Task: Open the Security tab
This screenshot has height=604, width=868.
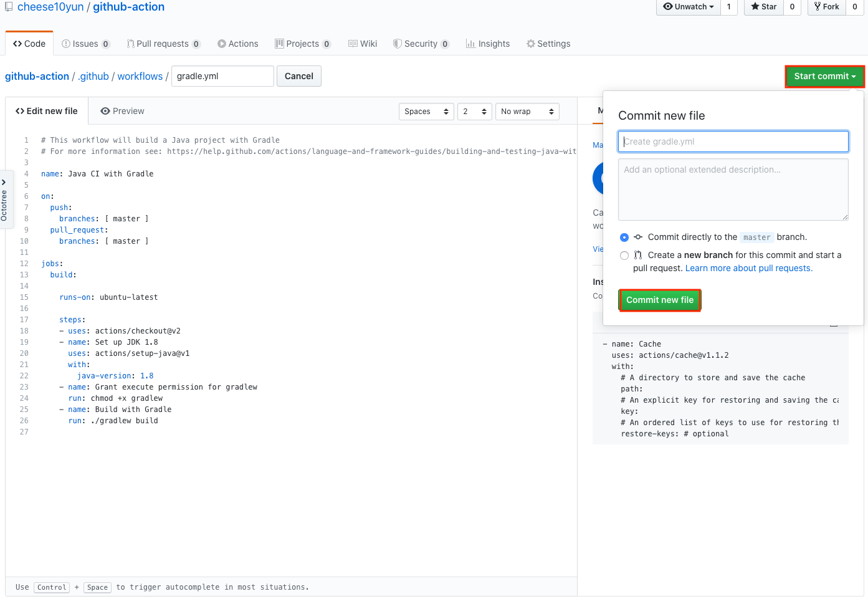Action: pos(421,44)
